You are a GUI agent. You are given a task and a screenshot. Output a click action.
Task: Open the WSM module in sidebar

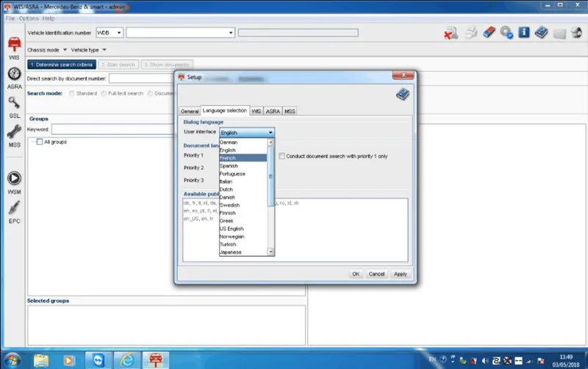[x=14, y=182]
